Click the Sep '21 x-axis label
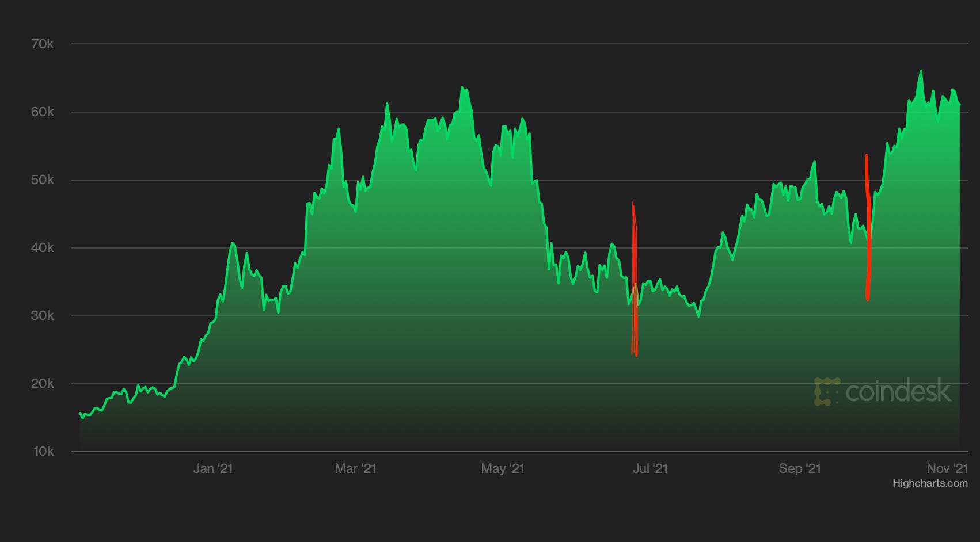Image resolution: width=980 pixels, height=542 pixels. pyautogui.click(x=800, y=468)
